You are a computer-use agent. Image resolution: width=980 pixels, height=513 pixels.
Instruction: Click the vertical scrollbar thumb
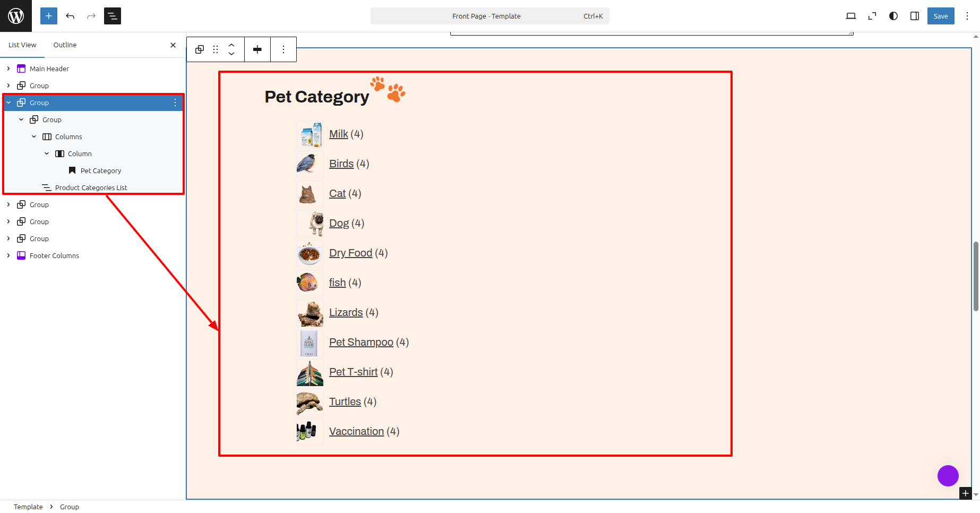[976, 276]
